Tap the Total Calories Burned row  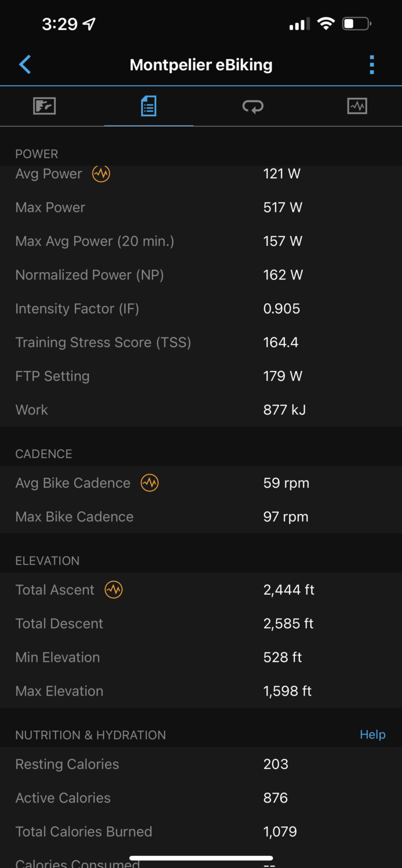201,832
